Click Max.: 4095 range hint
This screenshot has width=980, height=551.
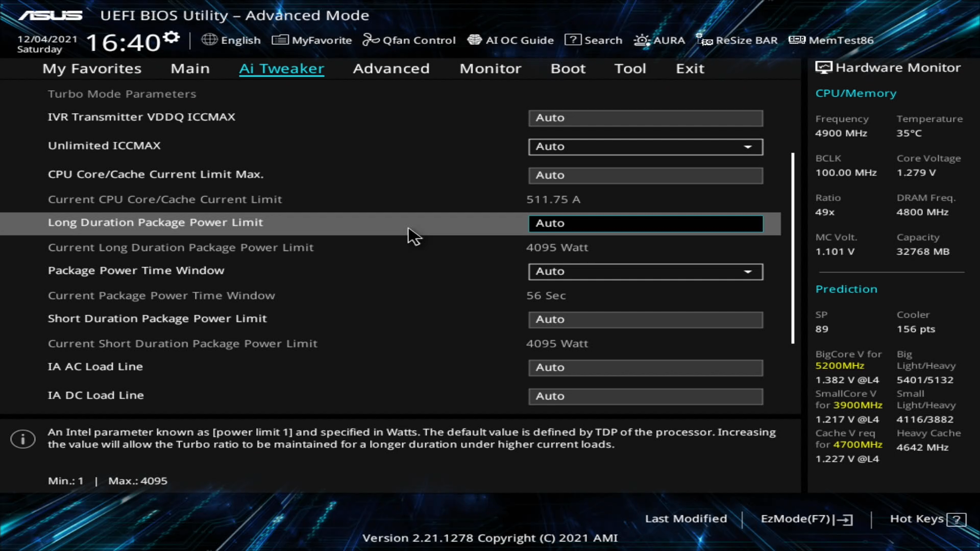137,481
